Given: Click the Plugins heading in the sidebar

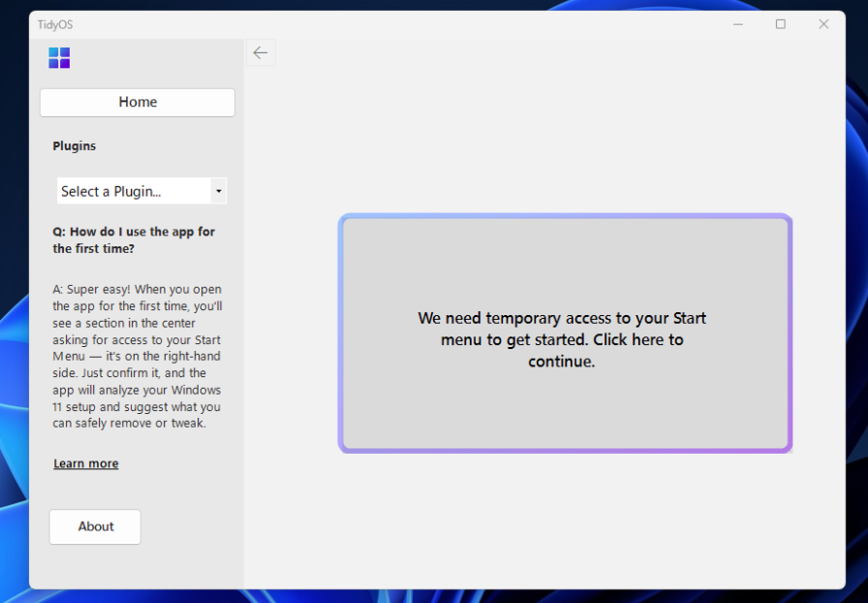Looking at the screenshot, I should [75, 145].
